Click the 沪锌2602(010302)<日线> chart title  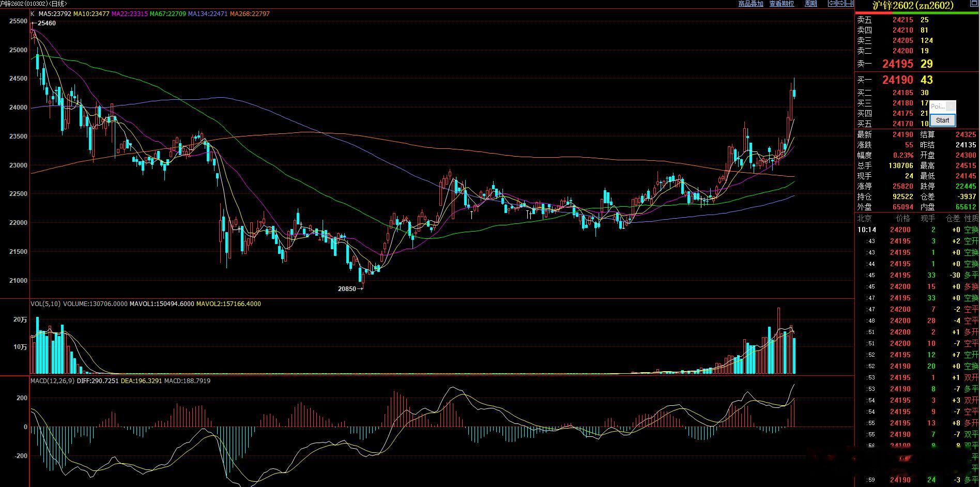coord(34,4)
